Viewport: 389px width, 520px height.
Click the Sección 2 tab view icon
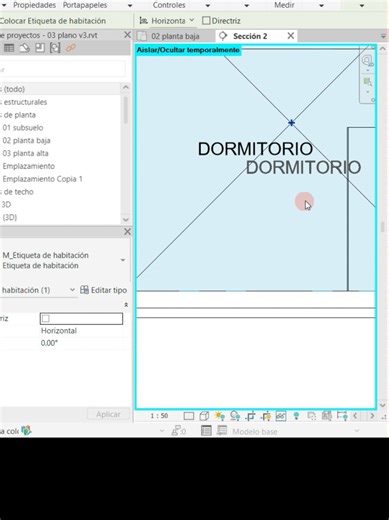click(223, 36)
